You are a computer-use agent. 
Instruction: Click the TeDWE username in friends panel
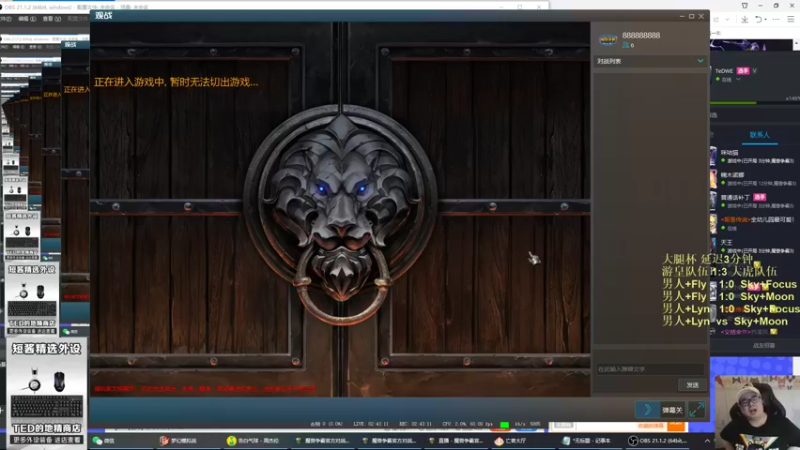click(724, 71)
